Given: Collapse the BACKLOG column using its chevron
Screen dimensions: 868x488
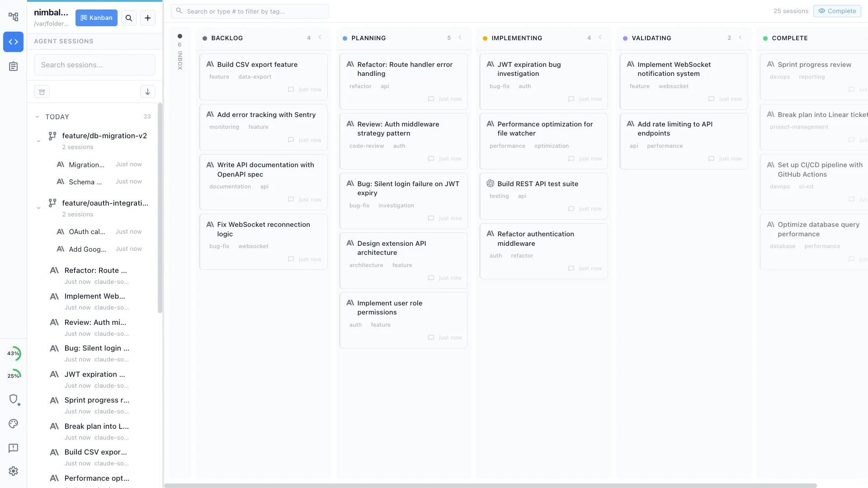Looking at the screenshot, I should coord(321,38).
